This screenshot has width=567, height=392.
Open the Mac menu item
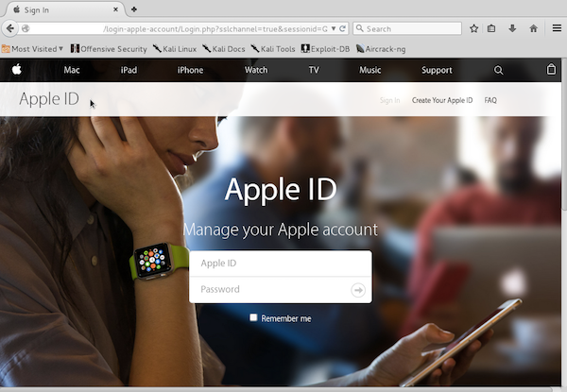pos(72,70)
